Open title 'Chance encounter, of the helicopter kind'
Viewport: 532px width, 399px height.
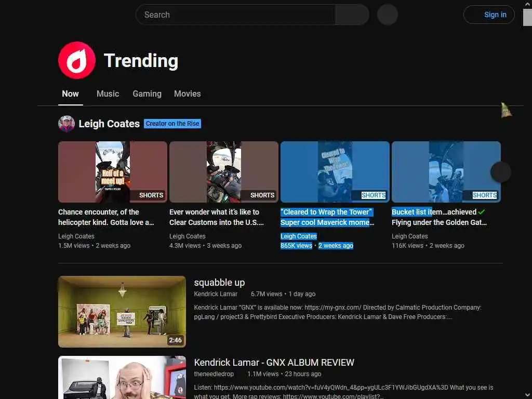tap(106, 217)
